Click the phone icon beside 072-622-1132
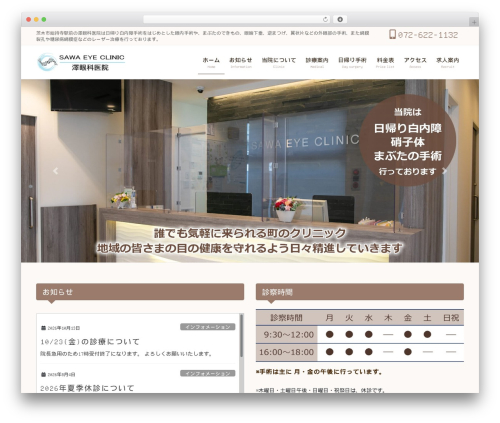The width and height of the screenshot is (500, 423). 392,34
